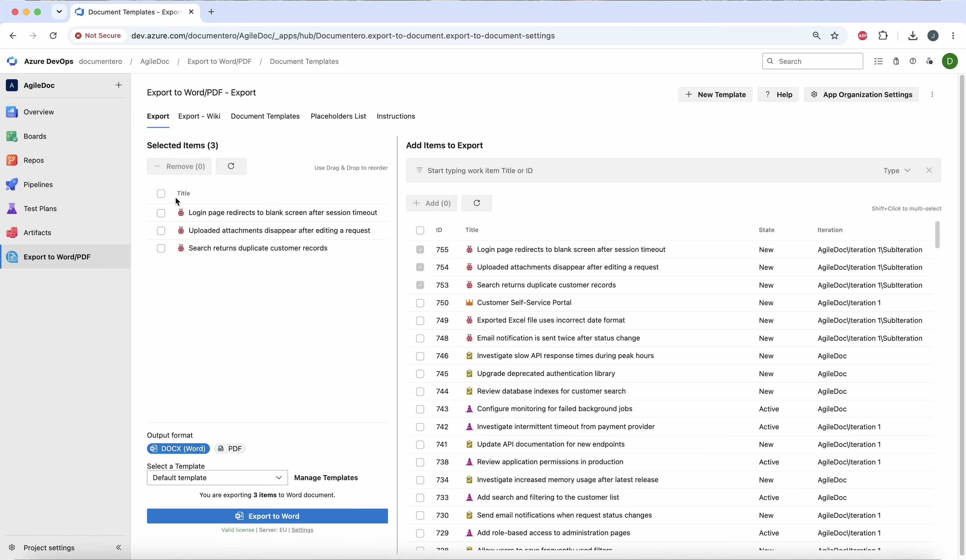
Task: Refresh the Selected Items list
Action: point(231,166)
